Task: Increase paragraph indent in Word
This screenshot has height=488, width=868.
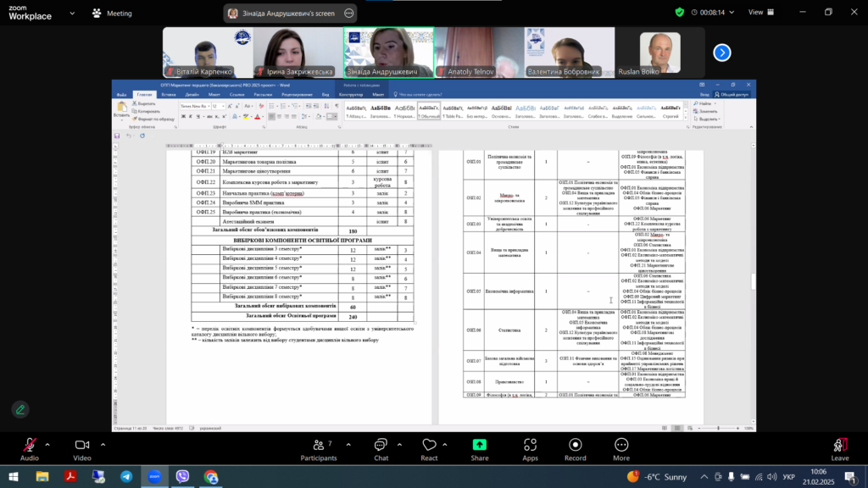Action: [x=316, y=106]
